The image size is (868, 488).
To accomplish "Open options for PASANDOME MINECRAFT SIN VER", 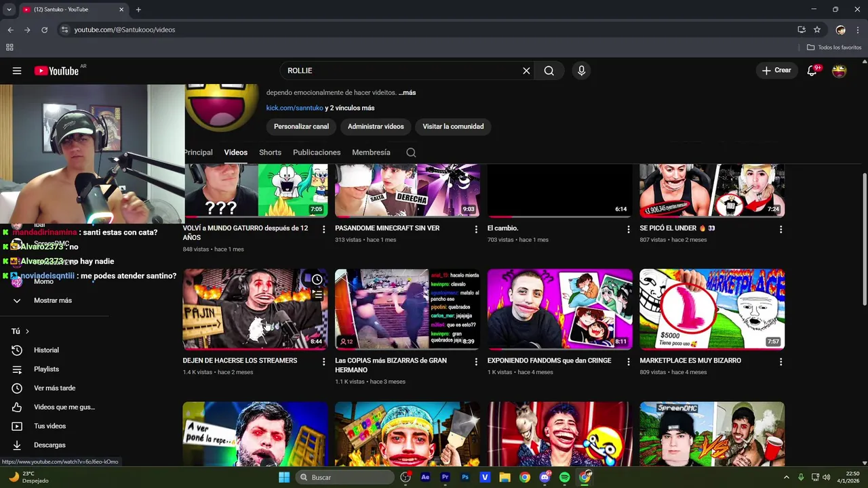I will (476, 230).
